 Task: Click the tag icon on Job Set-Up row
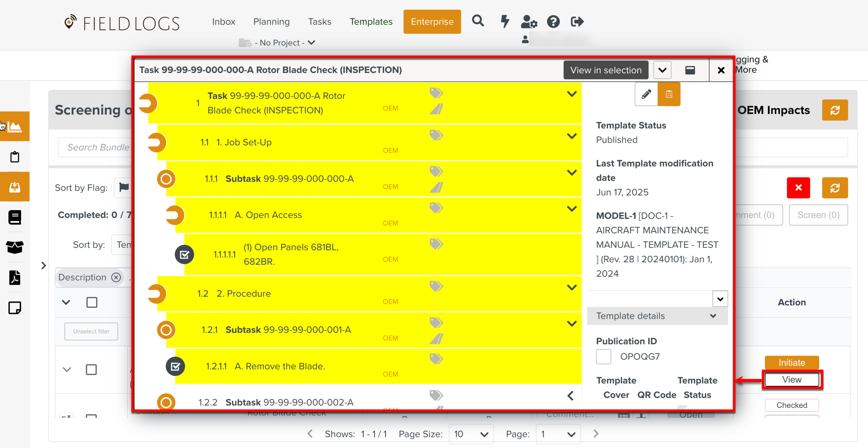(436, 135)
